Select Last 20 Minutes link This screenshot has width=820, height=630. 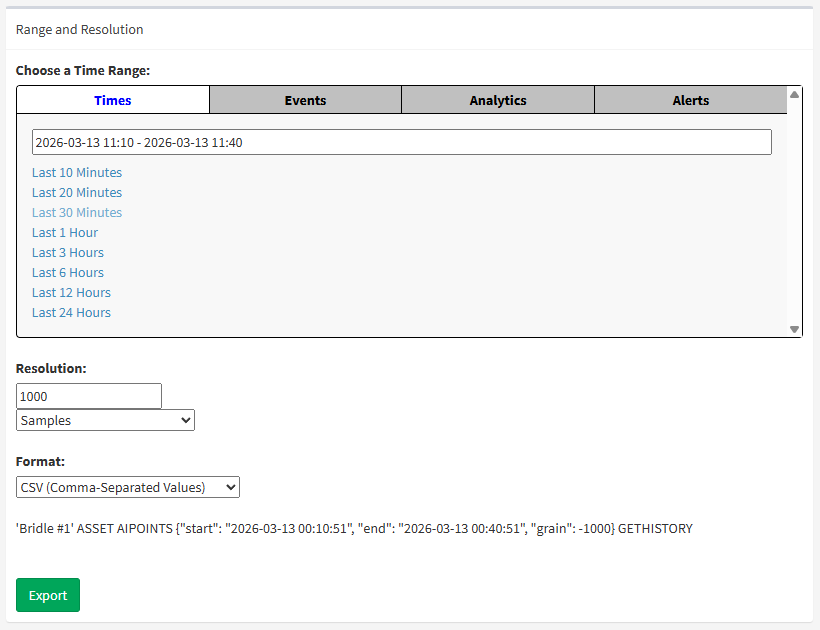tap(77, 193)
